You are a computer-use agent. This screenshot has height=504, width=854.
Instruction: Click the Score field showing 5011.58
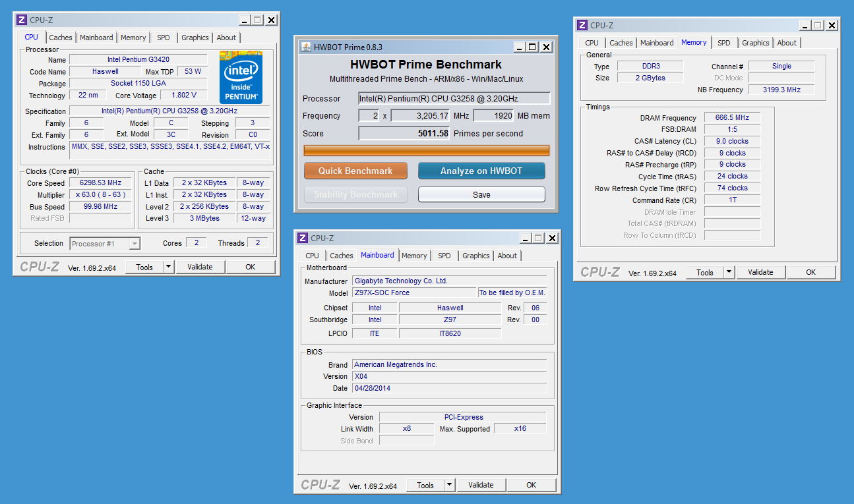click(404, 133)
